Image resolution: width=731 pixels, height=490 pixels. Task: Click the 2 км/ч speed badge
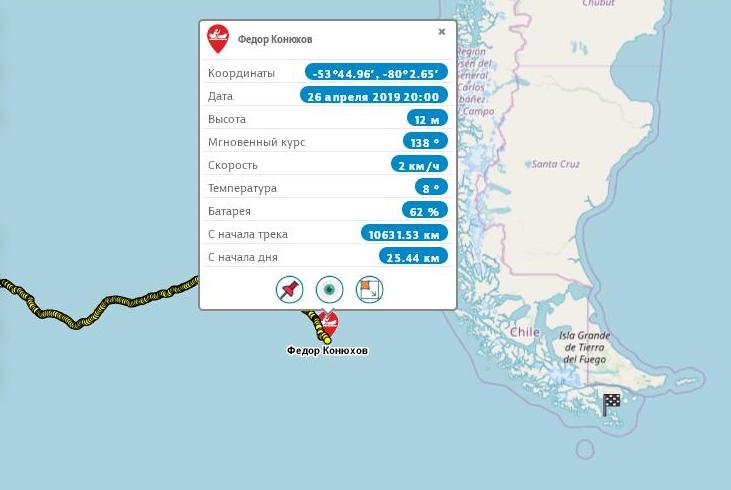click(x=419, y=164)
